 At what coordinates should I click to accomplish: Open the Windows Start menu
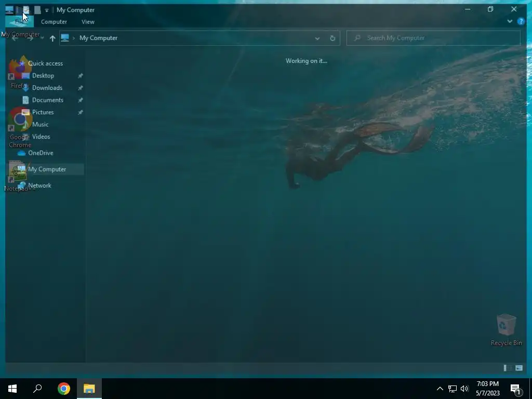tap(12, 389)
